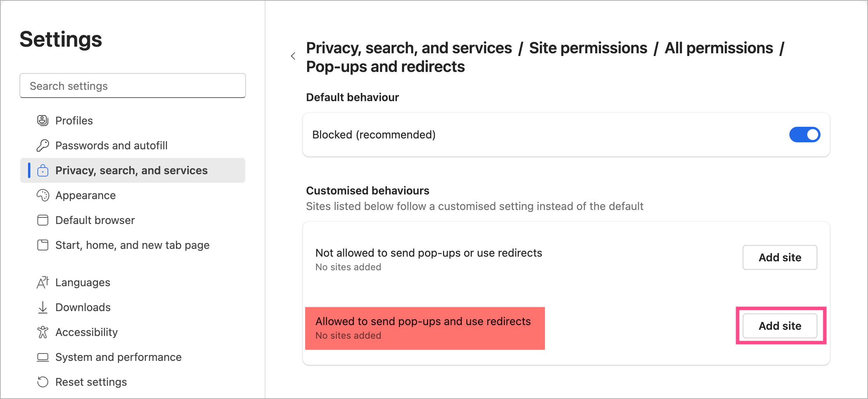Image resolution: width=868 pixels, height=399 pixels.
Task: Toggle off the Blocked (recommended) switch
Action: (x=805, y=135)
